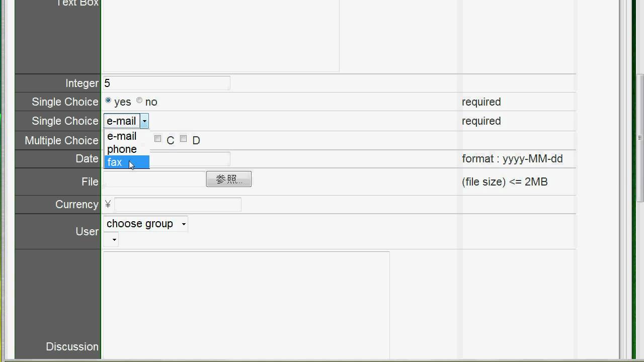Click the 'Discussion' row label
Image resolution: width=644 pixels, height=362 pixels.
[72, 347]
